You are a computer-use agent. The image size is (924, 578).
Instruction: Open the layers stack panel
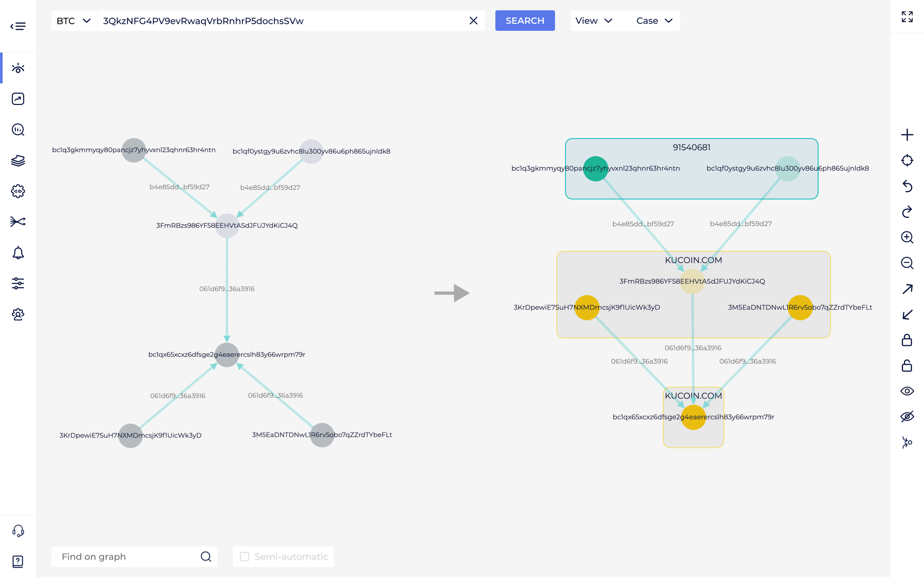(x=18, y=160)
